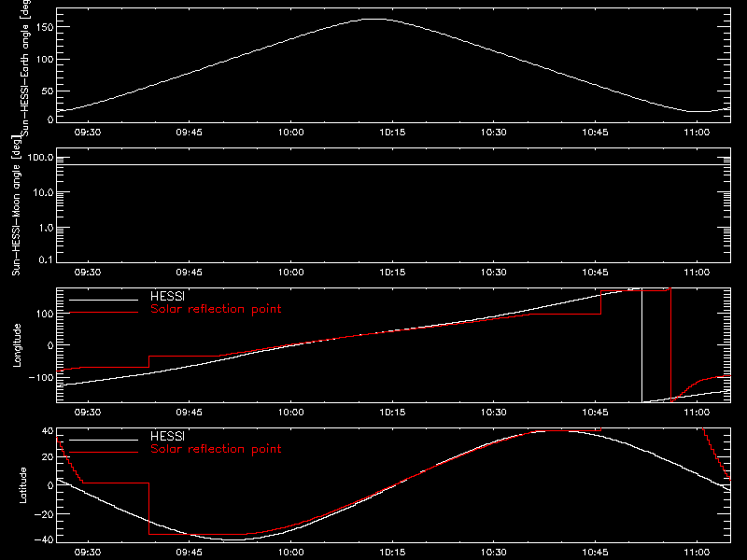Screen dimensions: 747x560
Task: Click 11:00 time label under Latitude plot
Action: pos(697,553)
